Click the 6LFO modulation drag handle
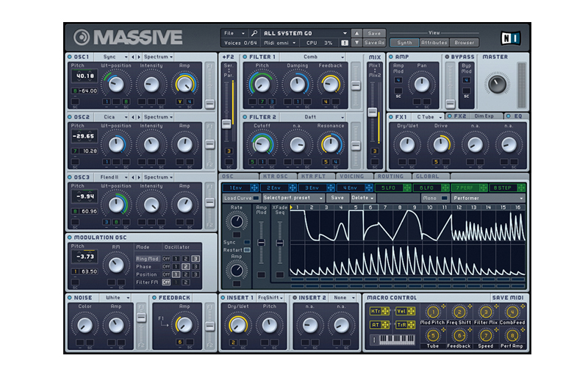 pyautogui.click(x=445, y=187)
